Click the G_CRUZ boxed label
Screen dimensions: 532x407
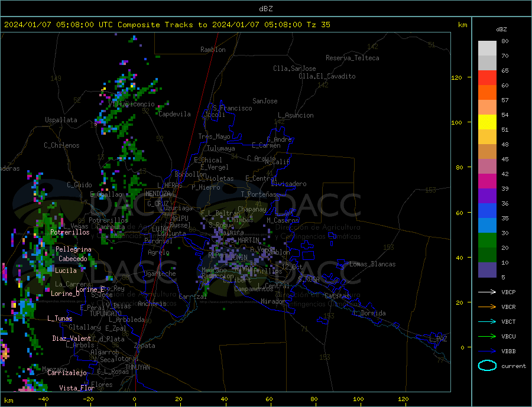click(158, 204)
